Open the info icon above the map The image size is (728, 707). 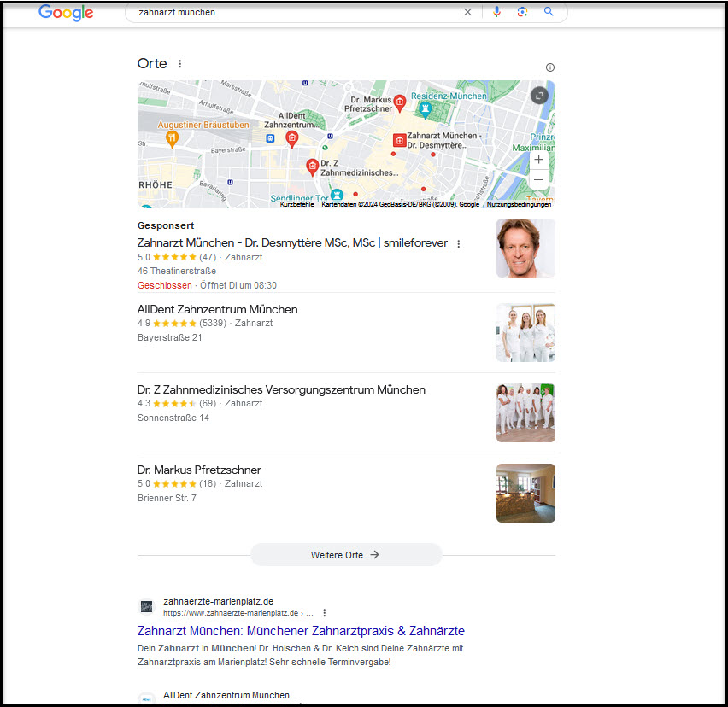click(550, 67)
